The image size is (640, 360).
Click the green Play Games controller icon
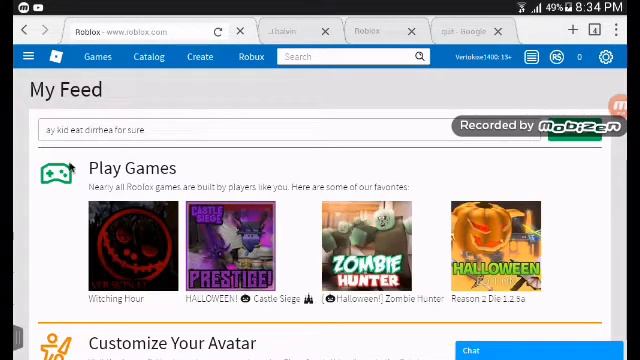tap(57, 173)
